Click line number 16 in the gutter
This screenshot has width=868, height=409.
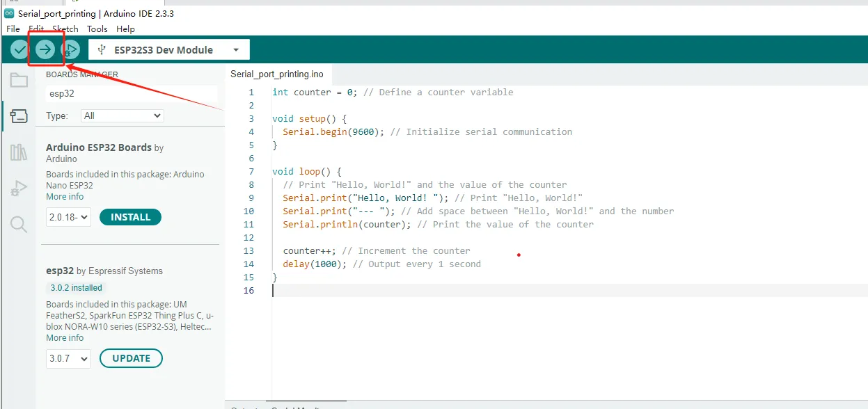click(249, 290)
